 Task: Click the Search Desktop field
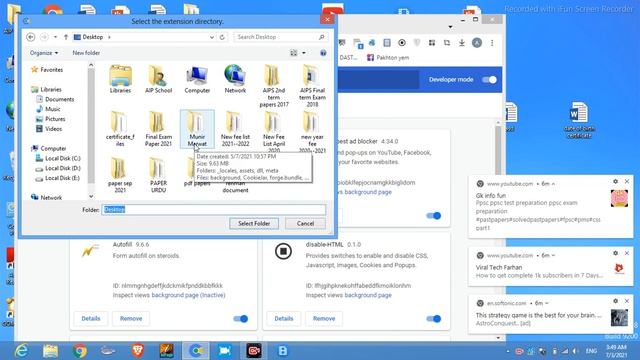pyautogui.click(x=281, y=37)
